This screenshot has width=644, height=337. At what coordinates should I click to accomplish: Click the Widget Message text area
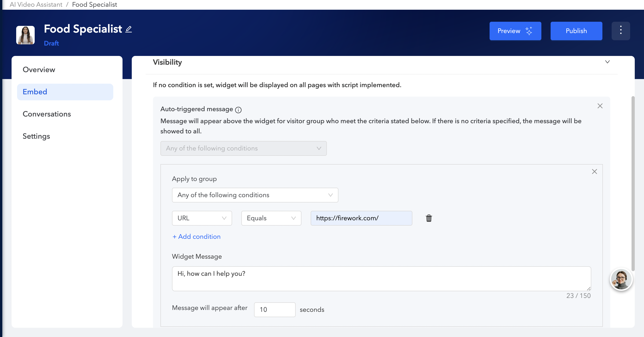(x=381, y=279)
